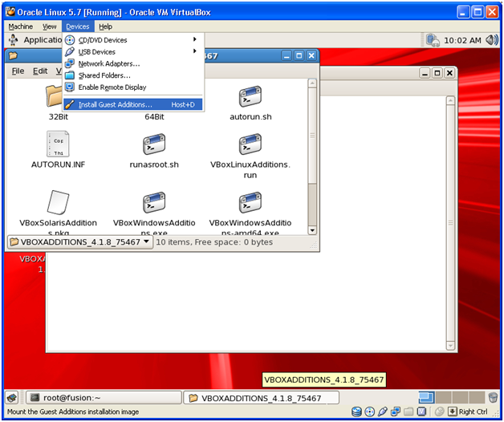Click the network status bar icon

click(x=396, y=412)
